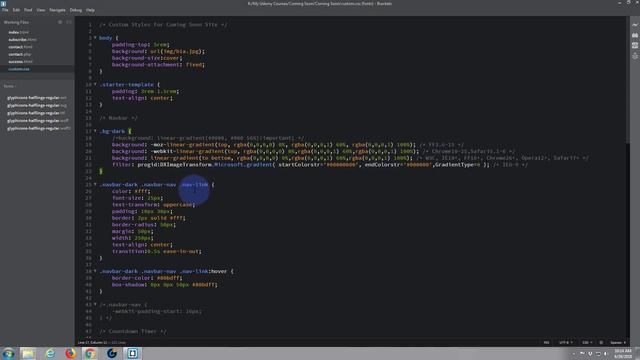Open glyphicons-halflings-regular.ttf file
This screenshot has height=360, width=640.
tap(36, 113)
